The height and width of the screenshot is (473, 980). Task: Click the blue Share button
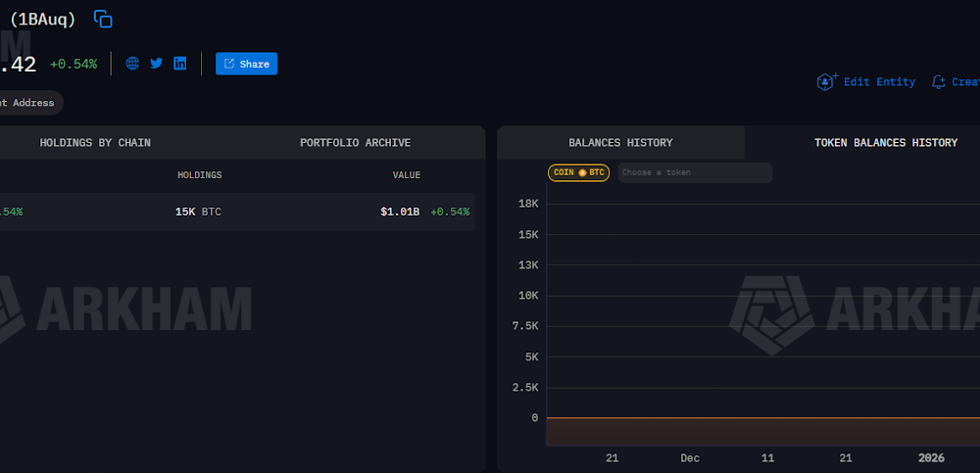point(246,64)
